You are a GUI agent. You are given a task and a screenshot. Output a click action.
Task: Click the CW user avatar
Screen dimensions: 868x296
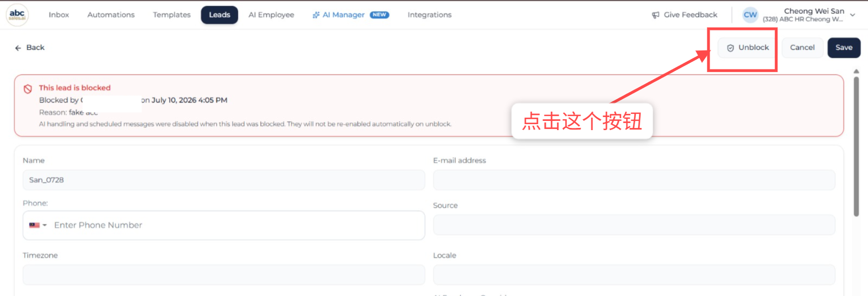[750, 15]
